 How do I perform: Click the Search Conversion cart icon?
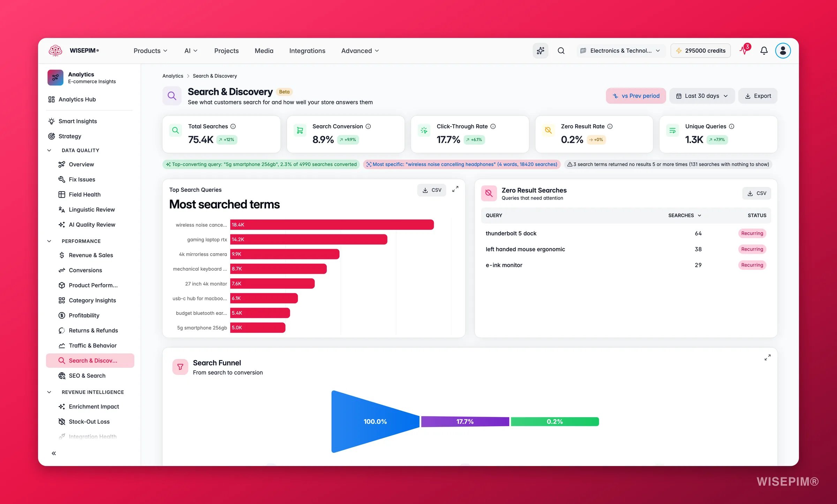point(300,130)
